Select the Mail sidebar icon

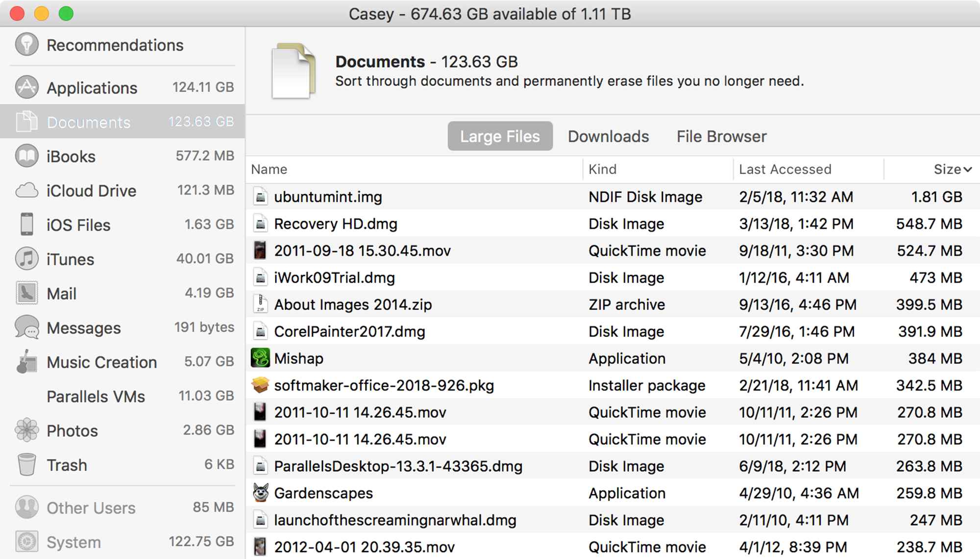coord(24,293)
